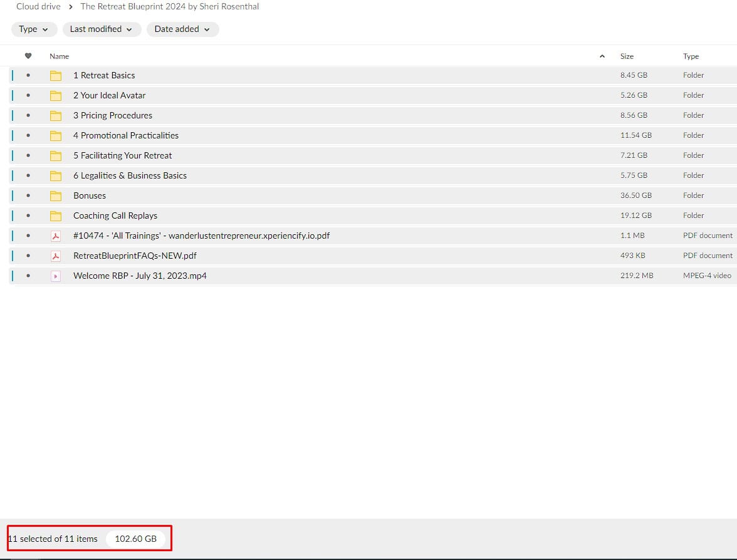
Task: Click the folder icon for 1 Retreat Basics
Action: [56, 76]
